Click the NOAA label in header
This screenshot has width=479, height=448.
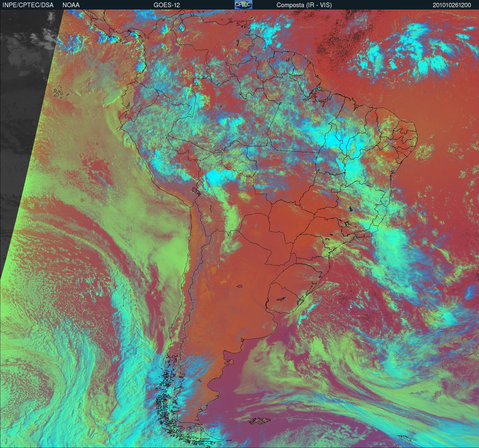71,5
